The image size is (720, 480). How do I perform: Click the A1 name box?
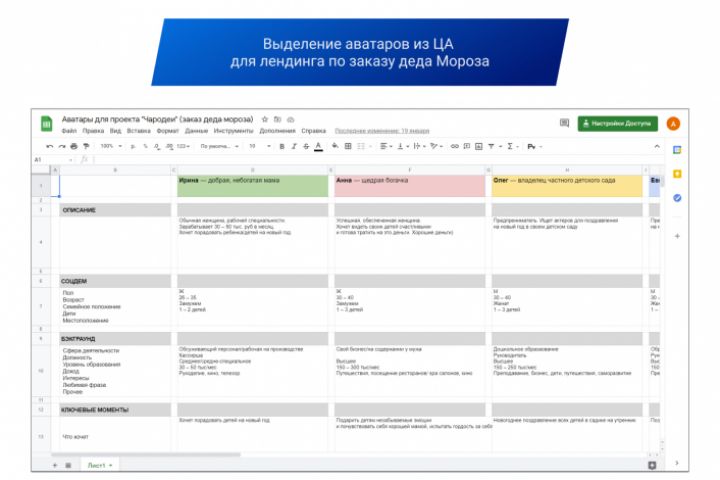coord(53,159)
